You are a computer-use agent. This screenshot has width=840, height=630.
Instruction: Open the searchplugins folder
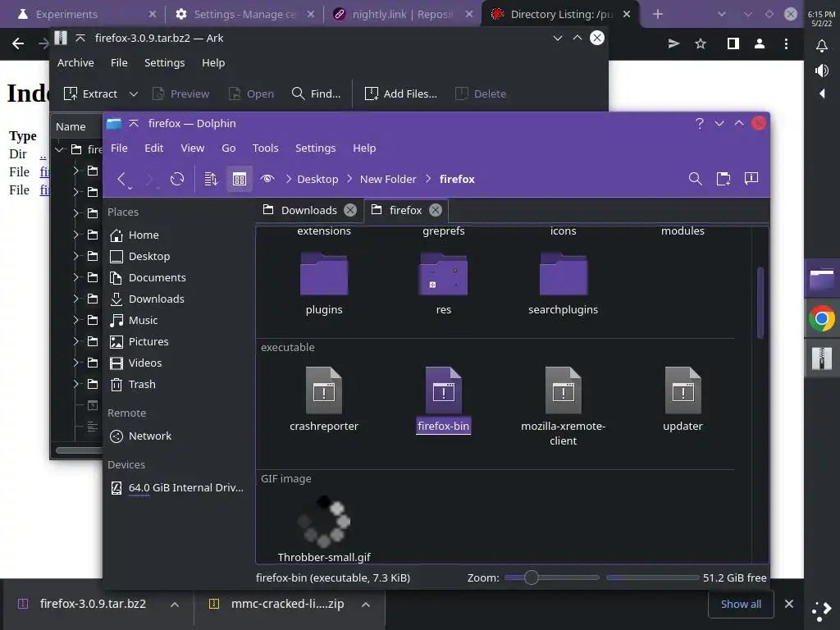click(563, 284)
